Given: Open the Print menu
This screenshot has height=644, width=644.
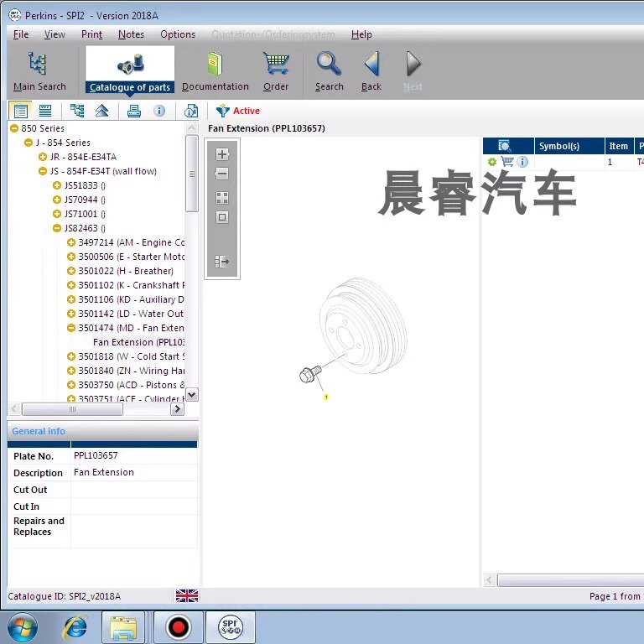Looking at the screenshot, I should point(91,34).
